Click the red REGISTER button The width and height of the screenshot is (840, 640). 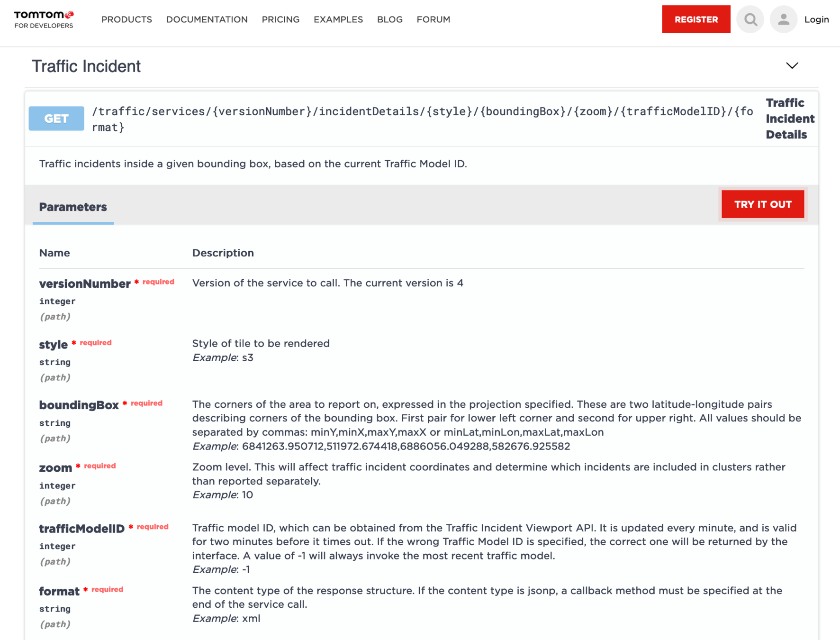[696, 19]
